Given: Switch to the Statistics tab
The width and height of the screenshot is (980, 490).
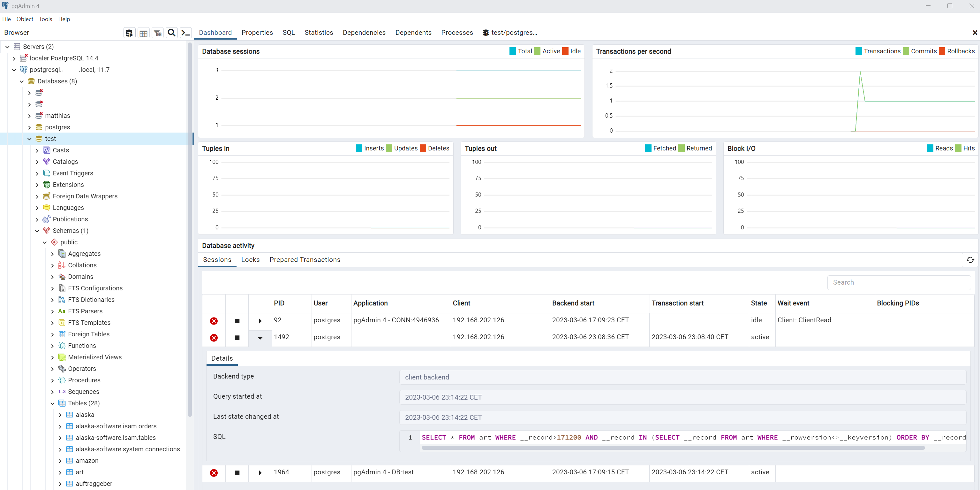Looking at the screenshot, I should 319,33.
